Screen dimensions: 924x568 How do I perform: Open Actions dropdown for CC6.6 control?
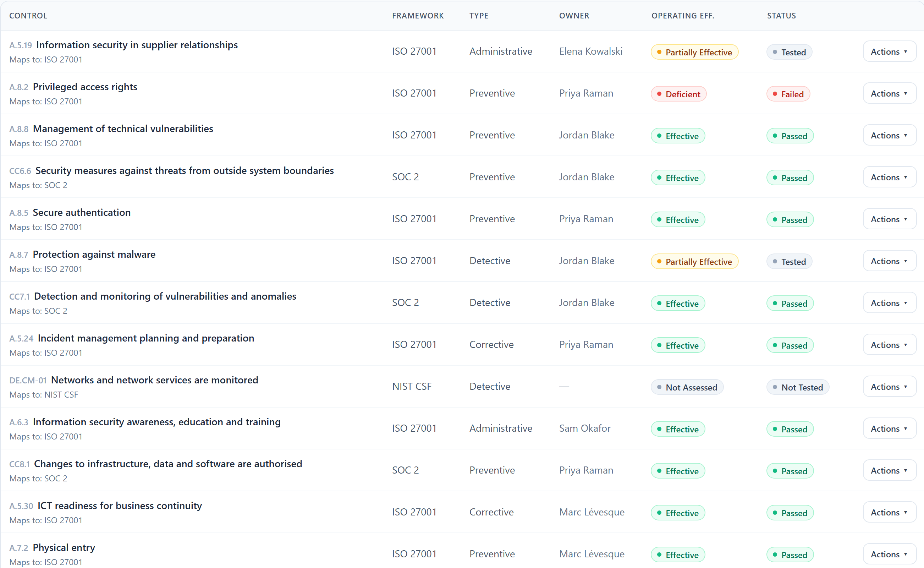tap(889, 177)
